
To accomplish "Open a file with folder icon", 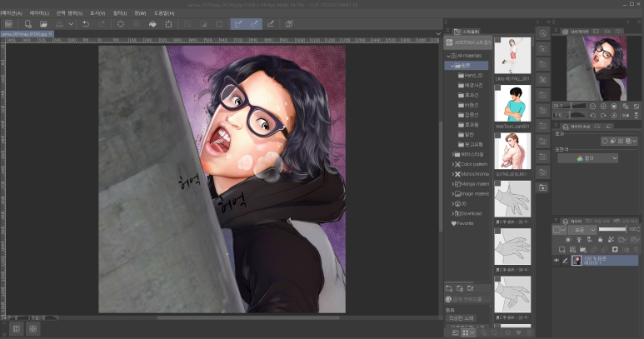I will coord(43,24).
